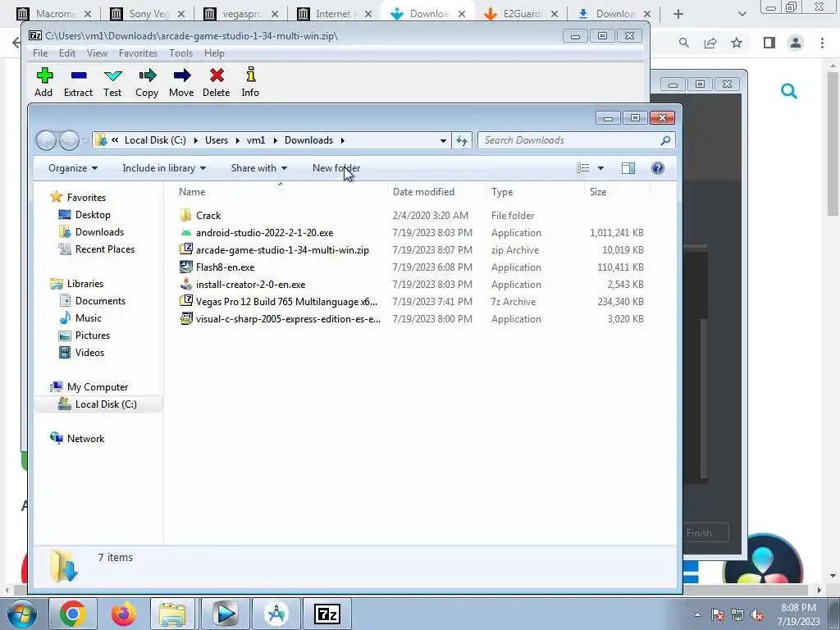This screenshot has height=630, width=840.
Task: Open 7-Zip from the taskbar
Action: pos(327,614)
